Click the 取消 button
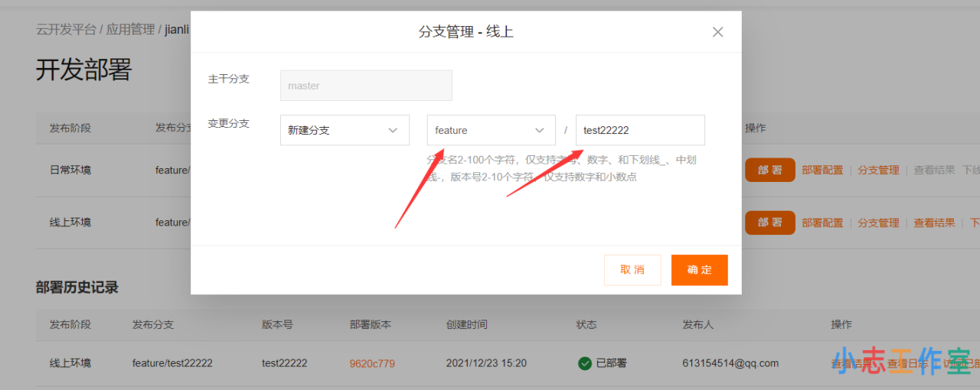This screenshot has height=390, width=980. click(x=632, y=270)
